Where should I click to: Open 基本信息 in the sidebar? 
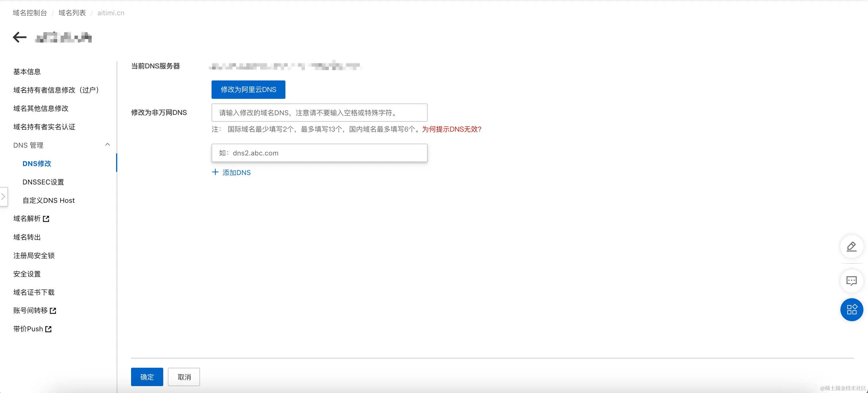27,72
